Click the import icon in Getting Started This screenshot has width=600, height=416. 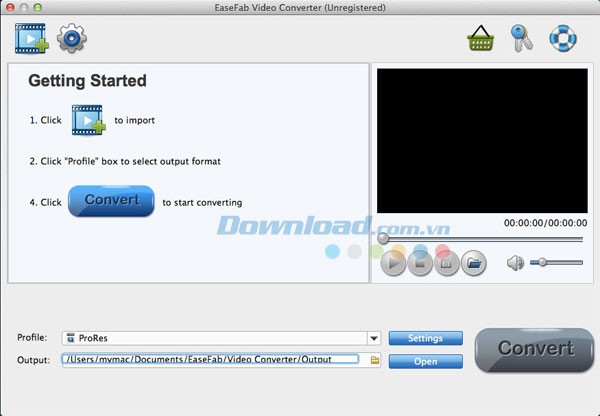click(88, 120)
